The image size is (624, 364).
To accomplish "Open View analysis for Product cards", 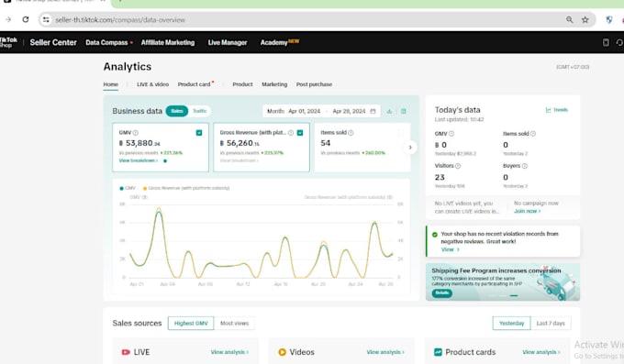I will 541,352.
